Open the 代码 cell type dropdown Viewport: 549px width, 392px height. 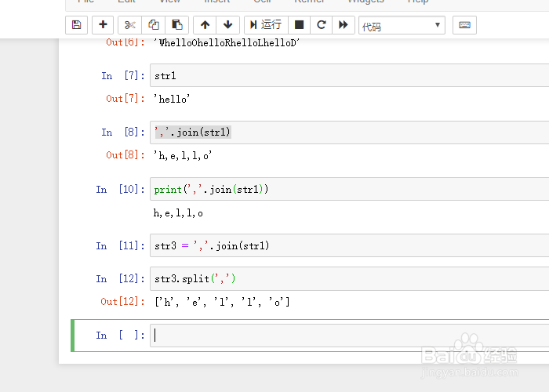[x=402, y=26]
